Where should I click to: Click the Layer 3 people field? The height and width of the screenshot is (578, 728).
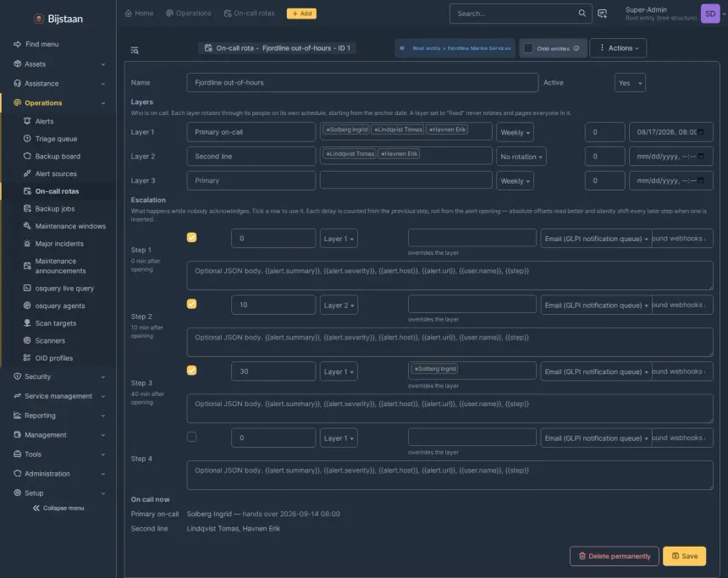click(x=405, y=180)
